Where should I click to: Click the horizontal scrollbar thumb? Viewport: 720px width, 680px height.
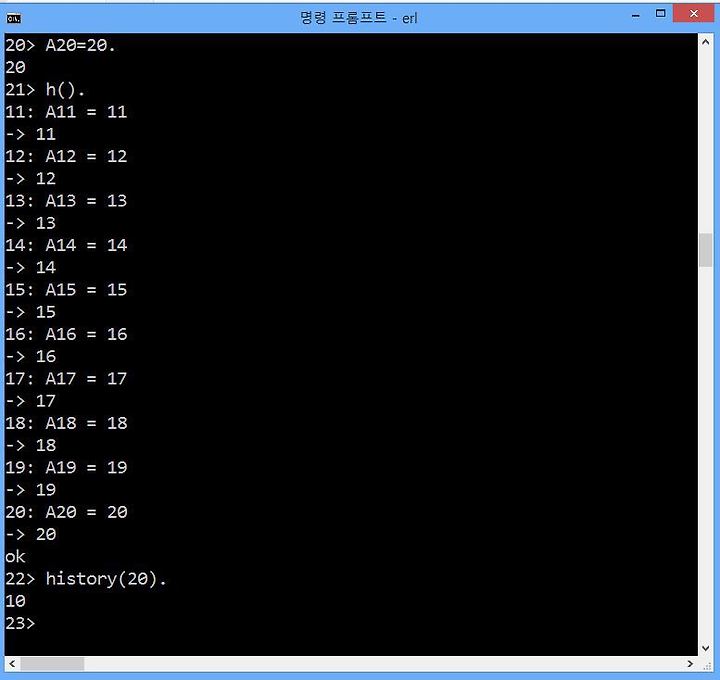[x=52, y=663]
